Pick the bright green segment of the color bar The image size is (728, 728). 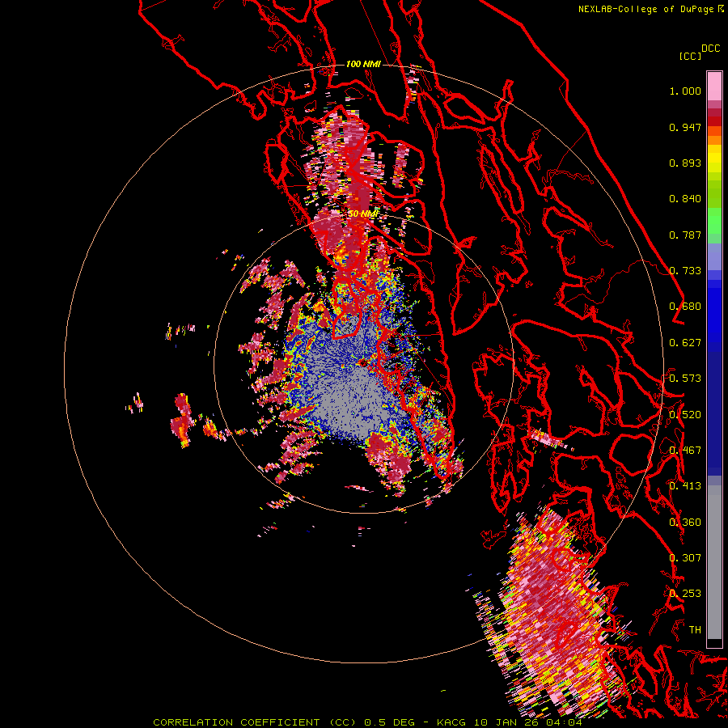(x=714, y=221)
